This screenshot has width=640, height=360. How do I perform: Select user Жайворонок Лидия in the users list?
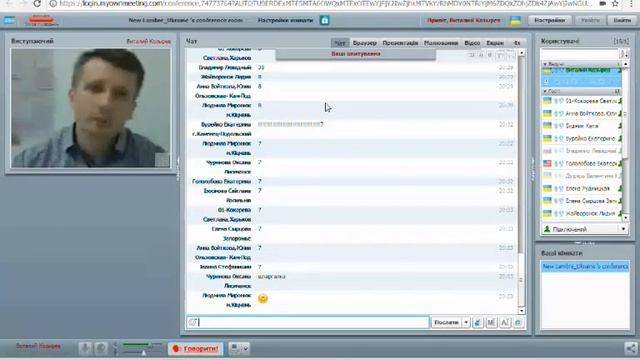(582, 213)
